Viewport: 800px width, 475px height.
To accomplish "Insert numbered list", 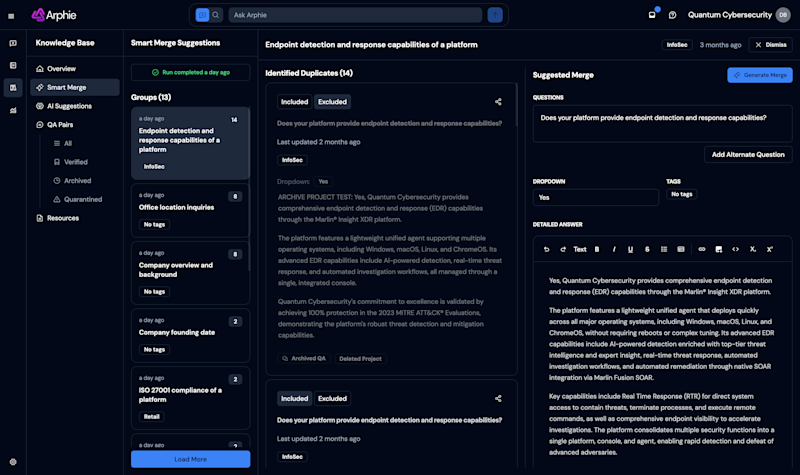I will 681,249.
